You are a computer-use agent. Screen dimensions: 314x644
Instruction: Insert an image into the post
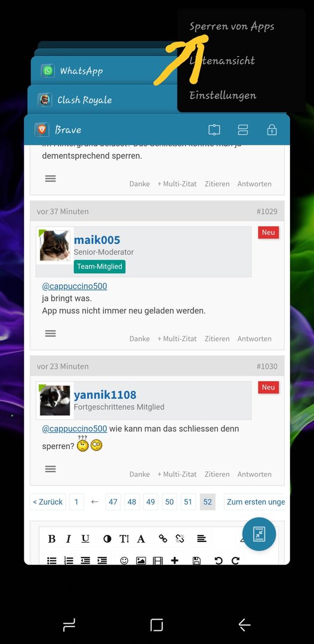(141, 561)
